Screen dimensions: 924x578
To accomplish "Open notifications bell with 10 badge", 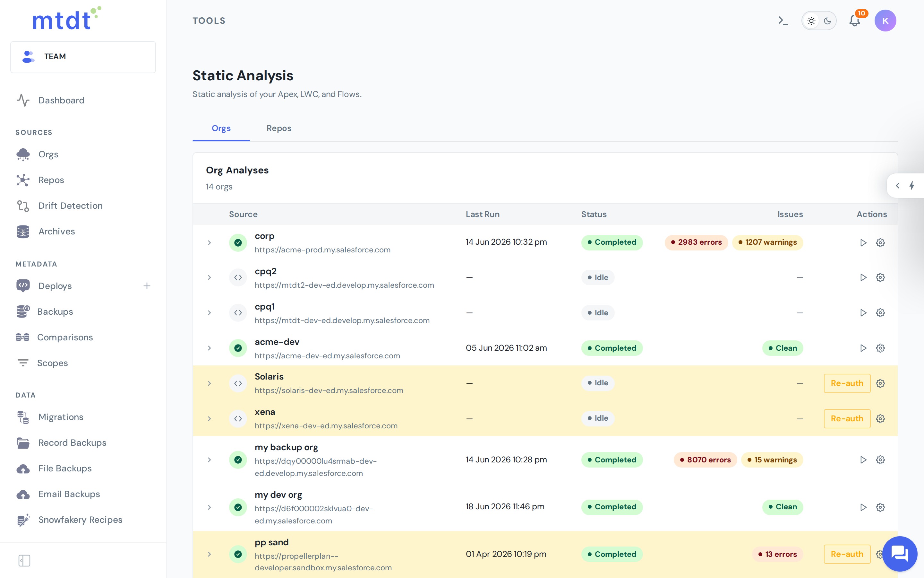I will (854, 20).
